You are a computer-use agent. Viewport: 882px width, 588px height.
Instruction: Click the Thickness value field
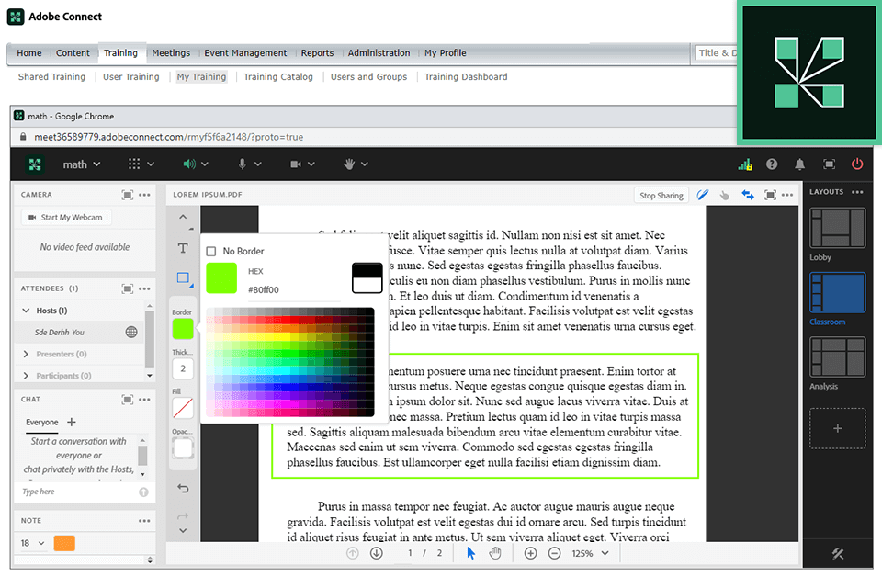click(183, 369)
